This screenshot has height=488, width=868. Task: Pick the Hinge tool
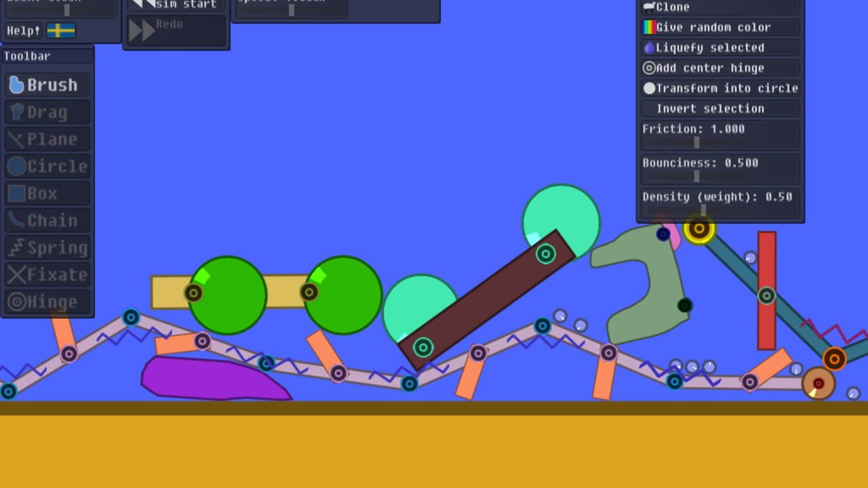tap(47, 302)
